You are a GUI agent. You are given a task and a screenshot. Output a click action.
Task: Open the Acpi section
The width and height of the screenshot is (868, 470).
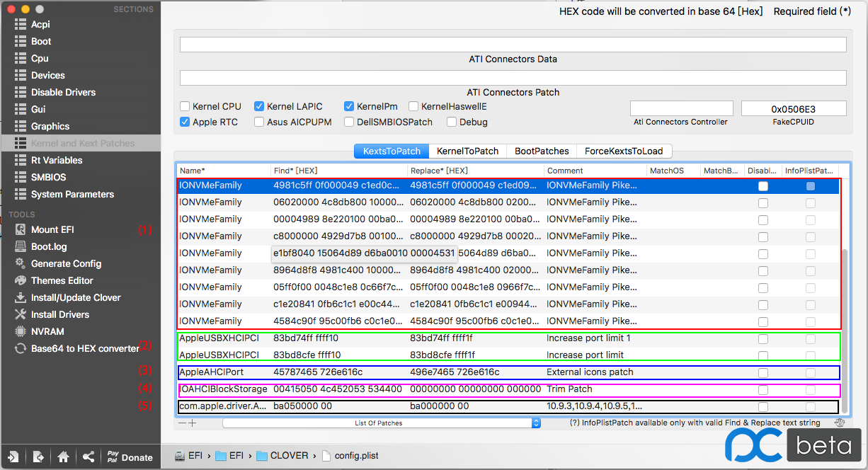(41, 24)
